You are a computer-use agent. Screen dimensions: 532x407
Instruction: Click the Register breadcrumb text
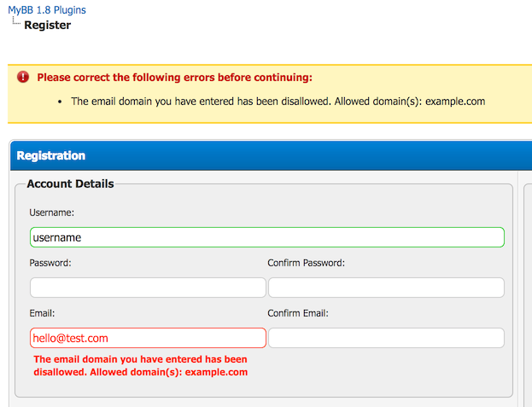(48, 26)
